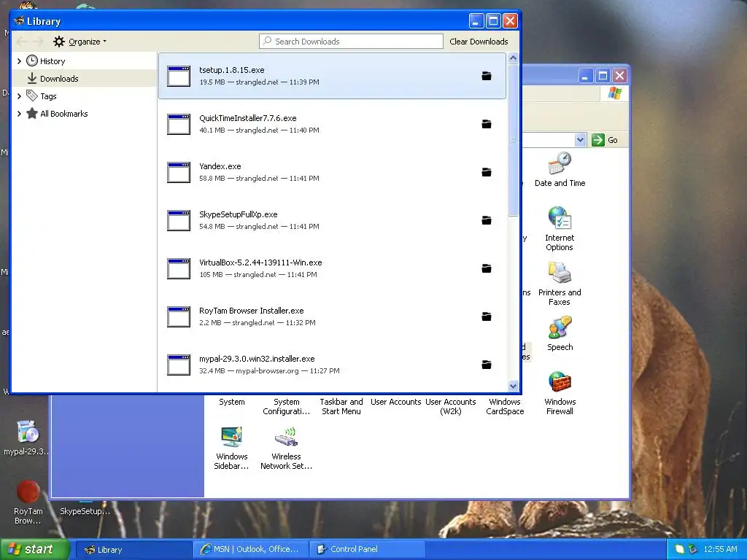Image resolution: width=747 pixels, height=560 pixels.
Task: Click the Taskbar and Start Menu label
Action: pyautogui.click(x=341, y=407)
